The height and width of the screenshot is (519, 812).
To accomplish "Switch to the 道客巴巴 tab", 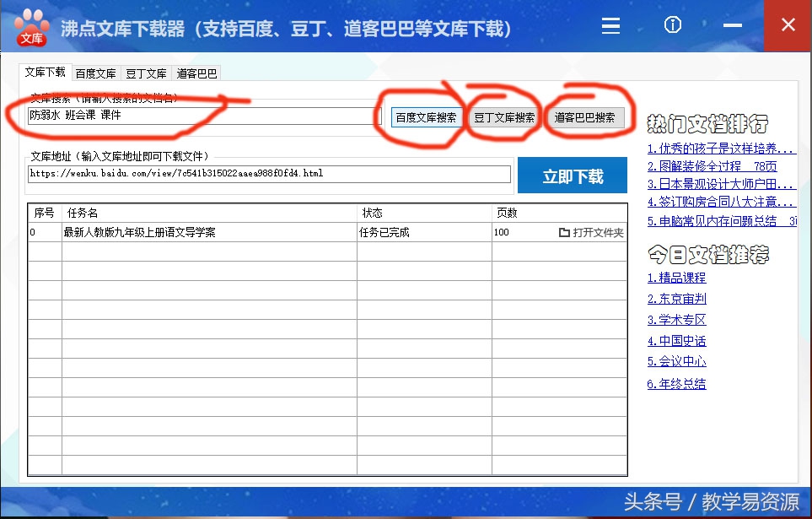I will point(196,73).
